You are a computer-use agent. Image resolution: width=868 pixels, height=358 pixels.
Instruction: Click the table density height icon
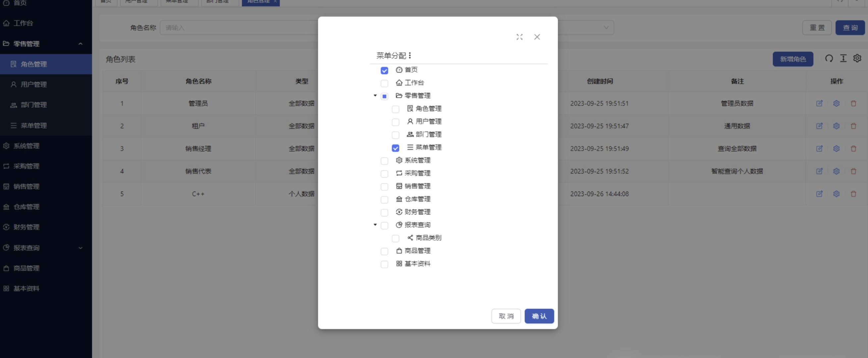coord(843,59)
